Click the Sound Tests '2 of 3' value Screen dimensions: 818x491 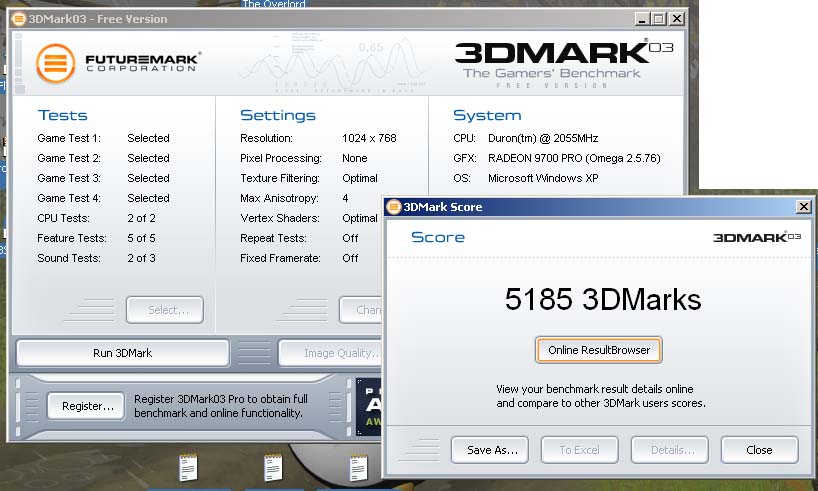point(141,258)
